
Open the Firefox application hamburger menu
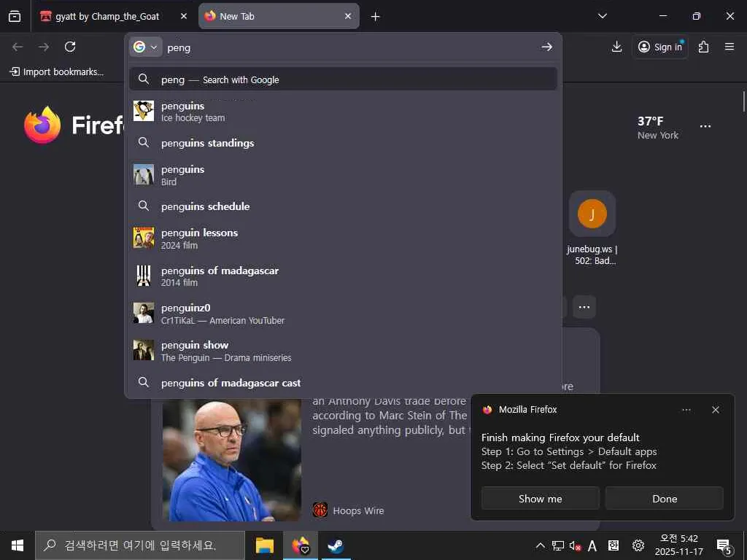tap(729, 47)
